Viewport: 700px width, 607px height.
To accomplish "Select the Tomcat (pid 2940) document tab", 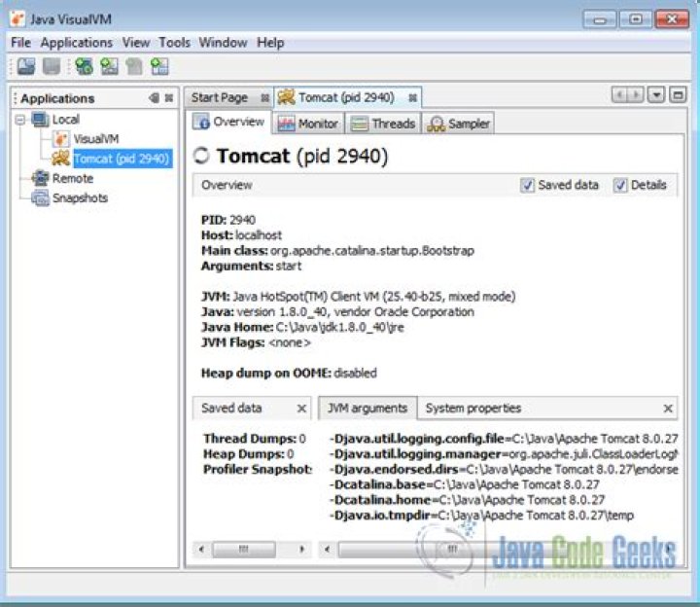I will click(347, 97).
